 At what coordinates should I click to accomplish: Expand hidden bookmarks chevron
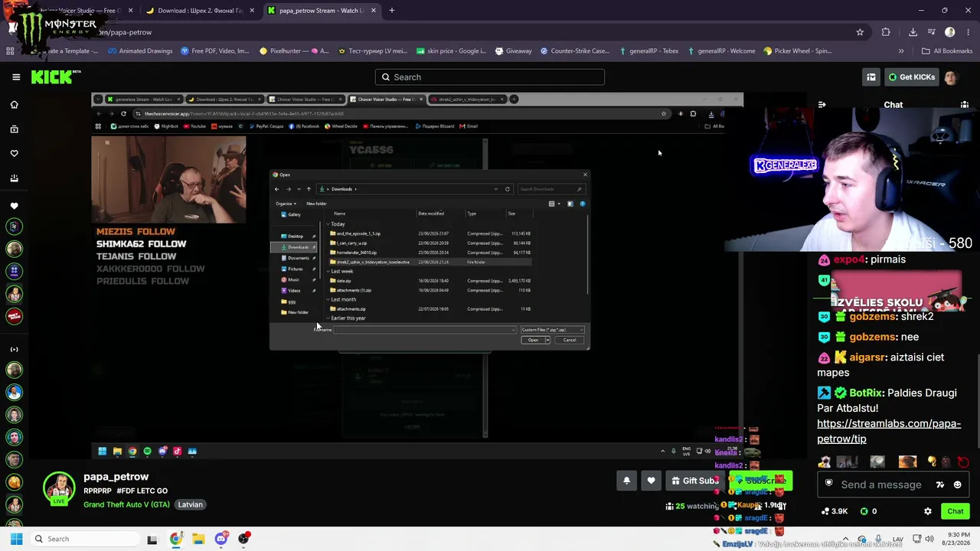click(901, 51)
